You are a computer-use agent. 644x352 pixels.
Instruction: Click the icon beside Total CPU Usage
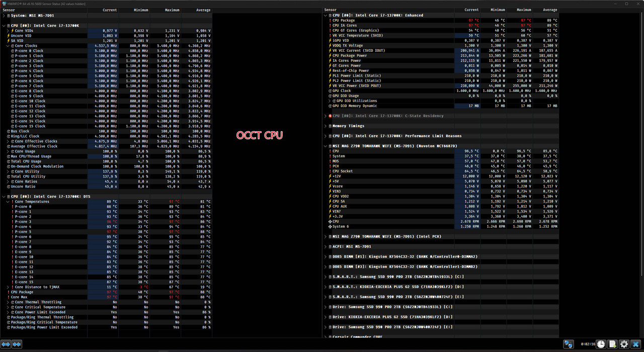point(9,161)
